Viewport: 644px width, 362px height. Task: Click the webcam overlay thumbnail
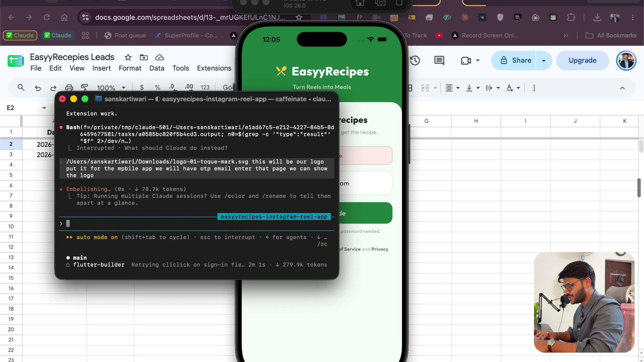click(584, 302)
